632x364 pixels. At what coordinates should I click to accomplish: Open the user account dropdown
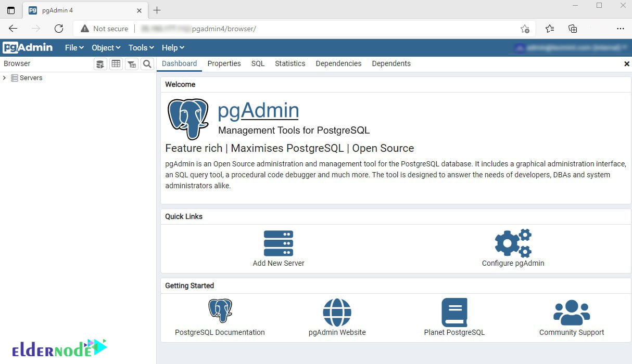click(x=571, y=47)
